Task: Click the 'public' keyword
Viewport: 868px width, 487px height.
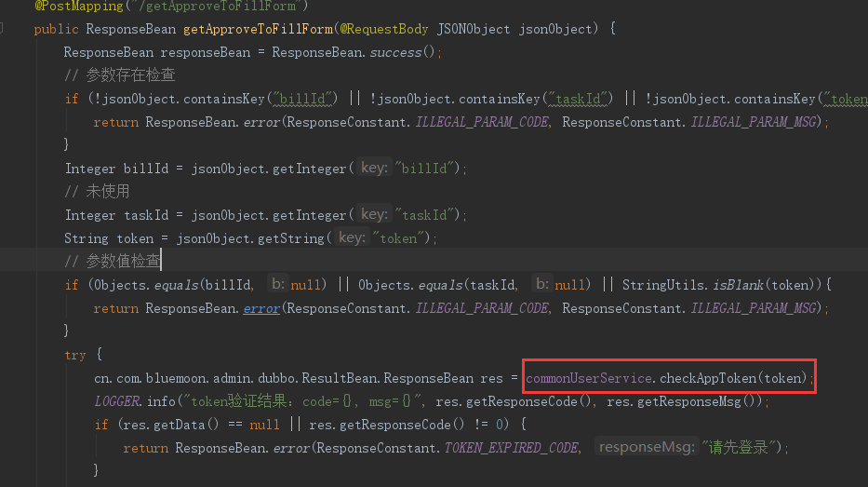Action: point(56,29)
